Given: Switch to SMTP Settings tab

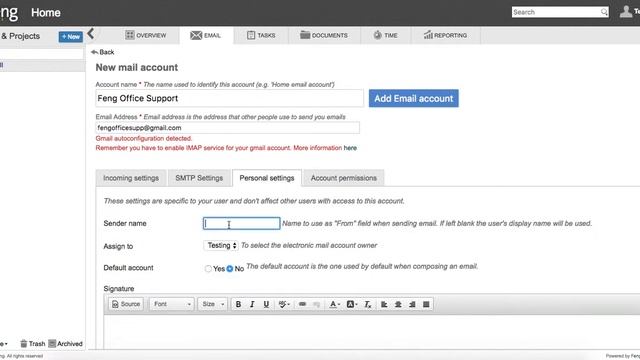Looking at the screenshot, I should [199, 178].
